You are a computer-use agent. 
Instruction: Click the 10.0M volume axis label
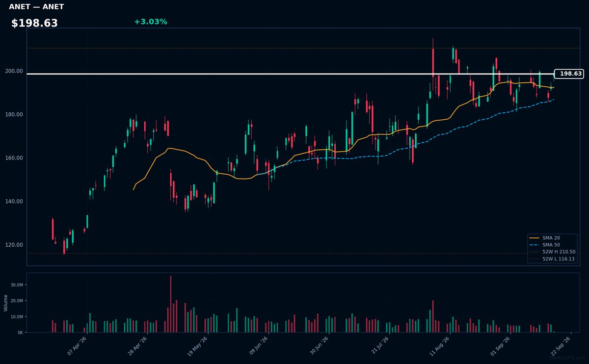(x=17, y=317)
